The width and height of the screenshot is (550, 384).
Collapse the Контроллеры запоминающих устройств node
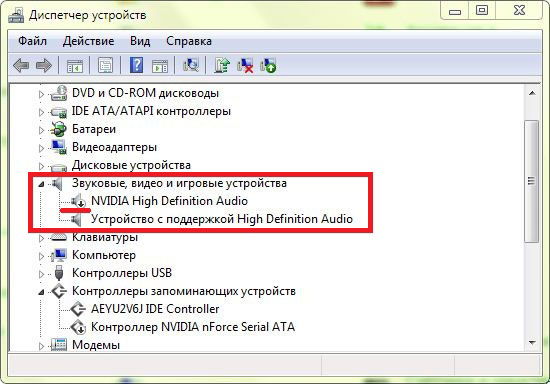(x=41, y=292)
